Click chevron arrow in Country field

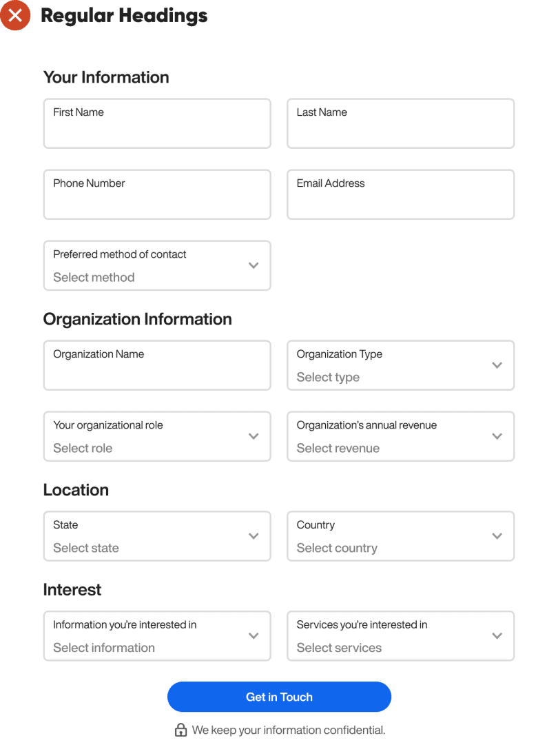[x=497, y=535]
